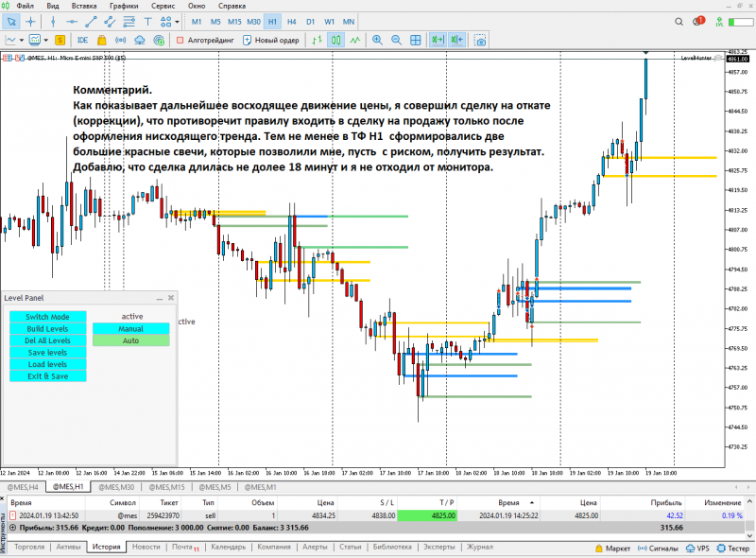Click the Новый ордер button
This screenshot has width=756, height=558.
point(271,40)
